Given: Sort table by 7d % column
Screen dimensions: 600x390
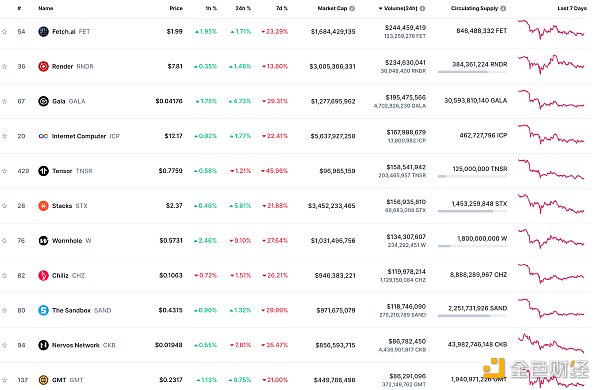Looking at the screenshot, I should click(282, 8).
